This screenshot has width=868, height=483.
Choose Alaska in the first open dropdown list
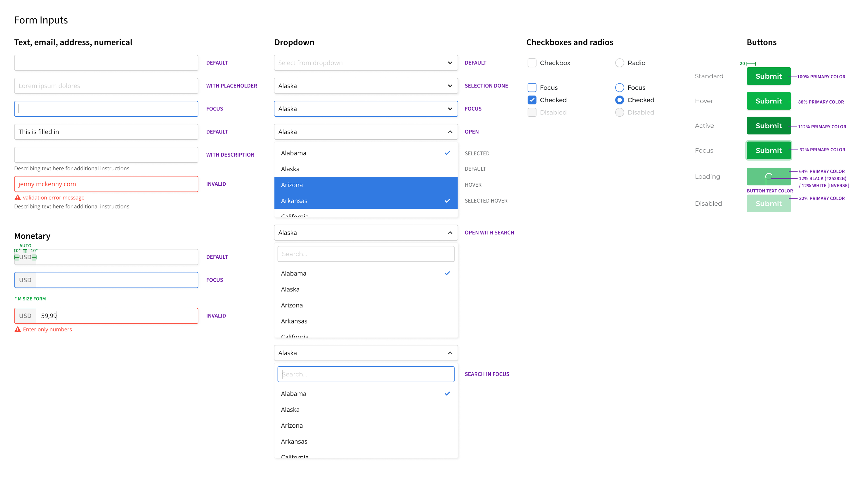tap(366, 169)
